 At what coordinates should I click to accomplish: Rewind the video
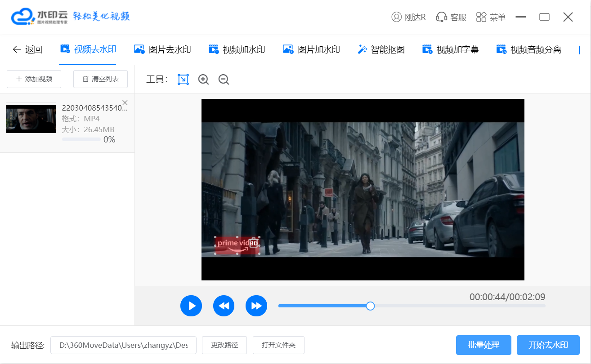point(224,306)
